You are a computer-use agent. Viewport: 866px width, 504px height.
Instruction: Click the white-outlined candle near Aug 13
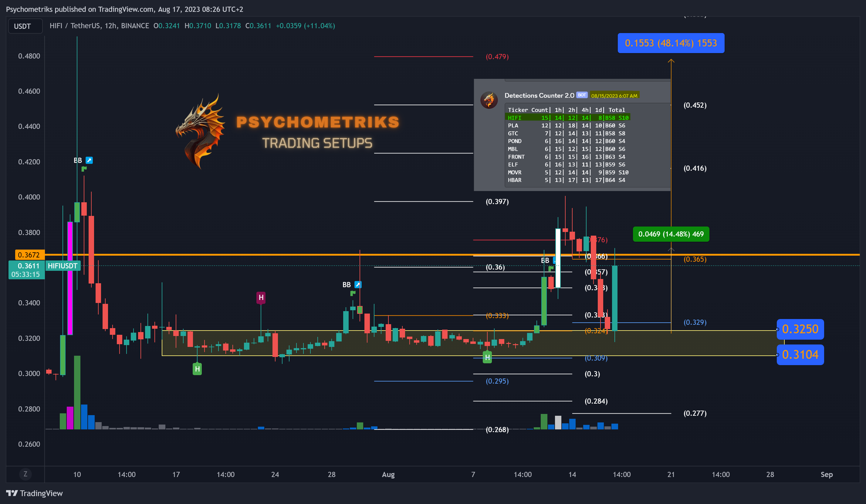point(558,258)
